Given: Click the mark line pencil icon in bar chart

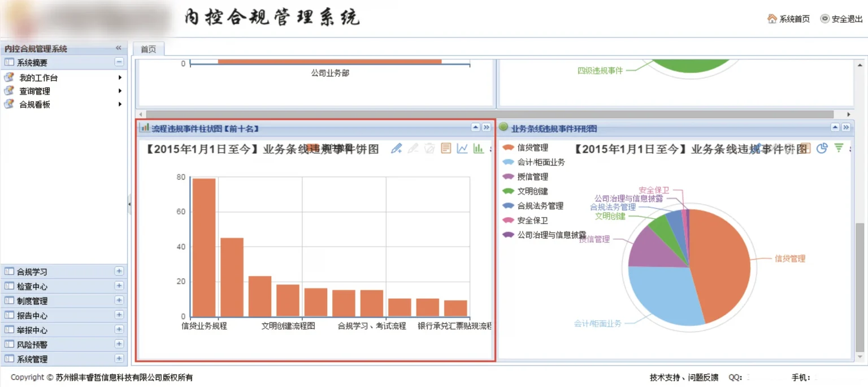Looking at the screenshot, I should tap(397, 148).
